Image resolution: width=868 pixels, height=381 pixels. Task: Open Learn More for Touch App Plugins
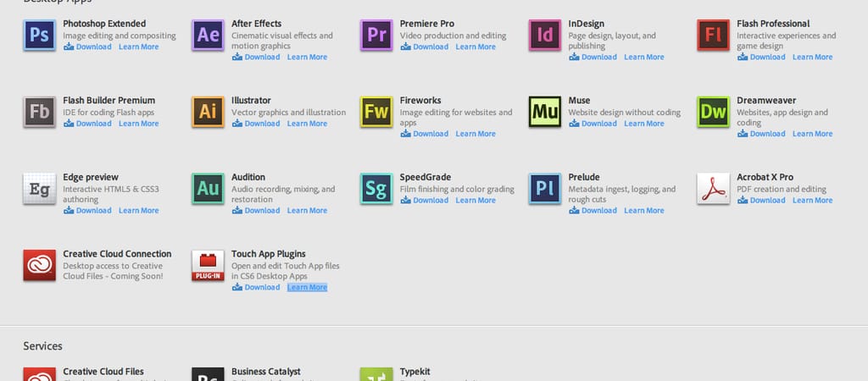click(x=307, y=287)
